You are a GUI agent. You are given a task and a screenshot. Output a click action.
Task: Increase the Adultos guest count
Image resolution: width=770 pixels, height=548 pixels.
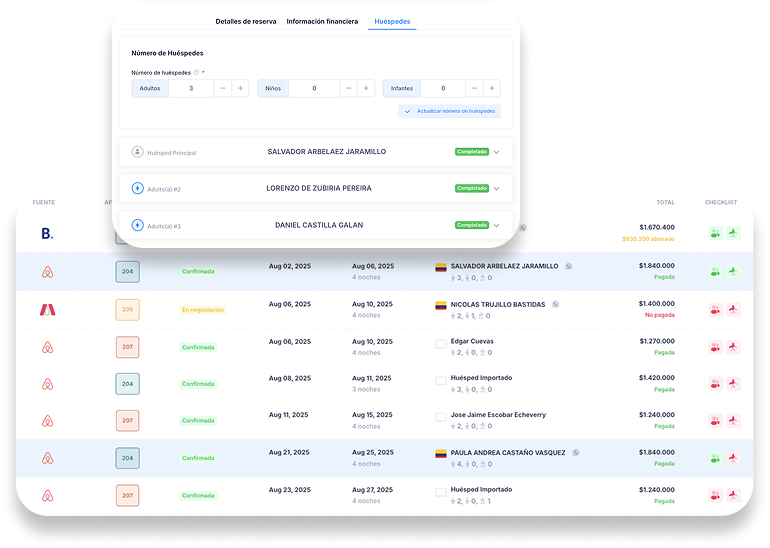coord(241,88)
